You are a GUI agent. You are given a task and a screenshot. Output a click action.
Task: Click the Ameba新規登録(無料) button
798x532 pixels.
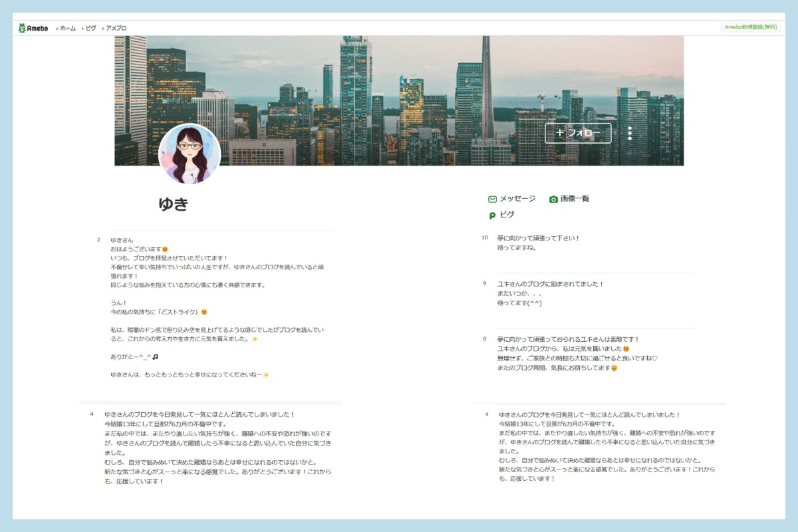(750, 27)
